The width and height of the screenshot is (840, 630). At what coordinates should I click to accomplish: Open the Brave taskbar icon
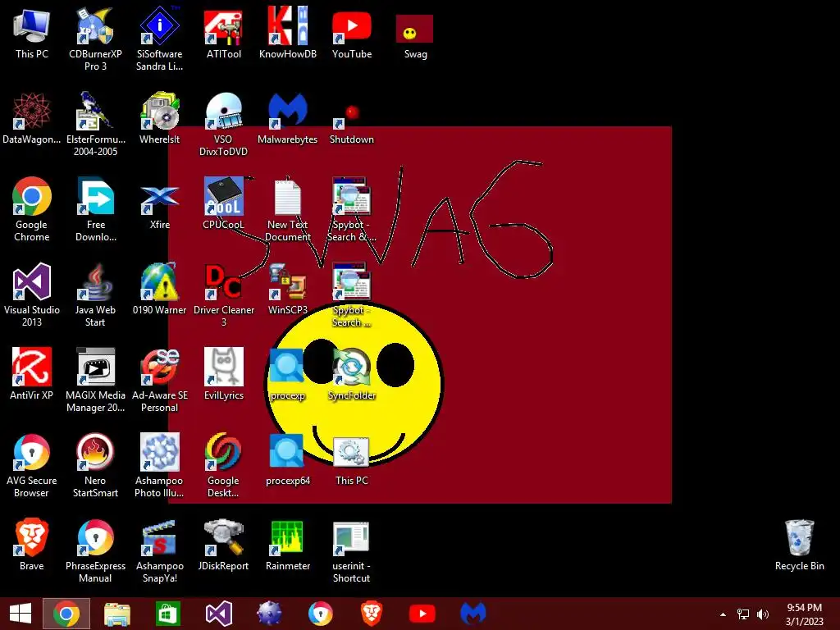click(x=372, y=614)
